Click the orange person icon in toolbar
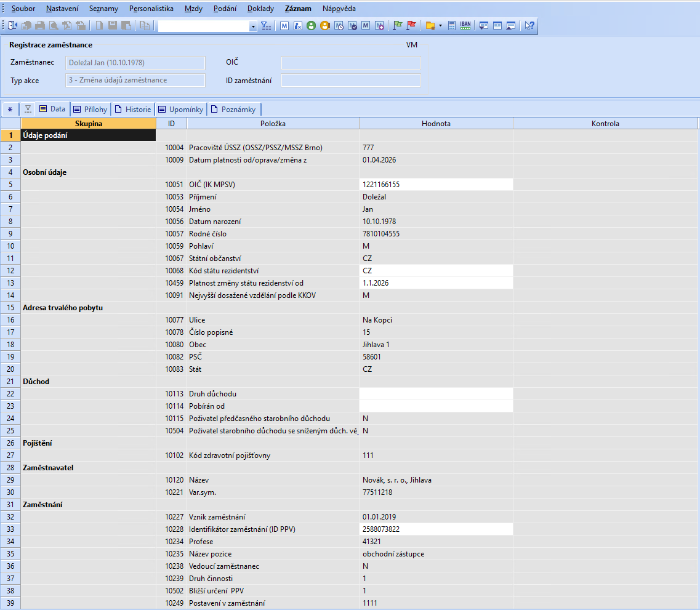Viewport: 700px width, 610px height. pyautogui.click(x=325, y=26)
